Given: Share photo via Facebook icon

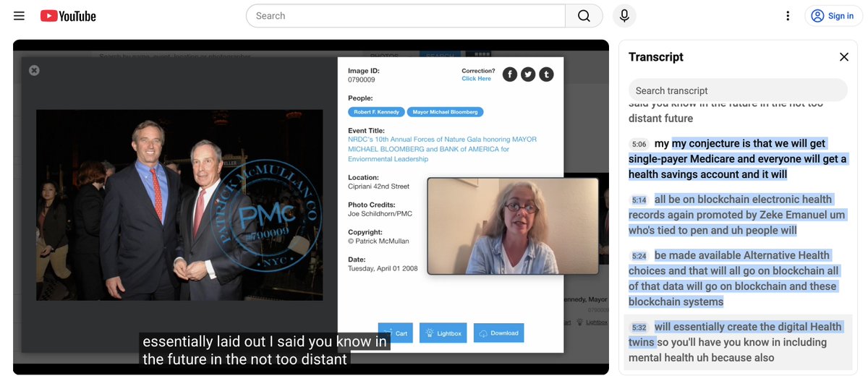Looking at the screenshot, I should tap(510, 74).
